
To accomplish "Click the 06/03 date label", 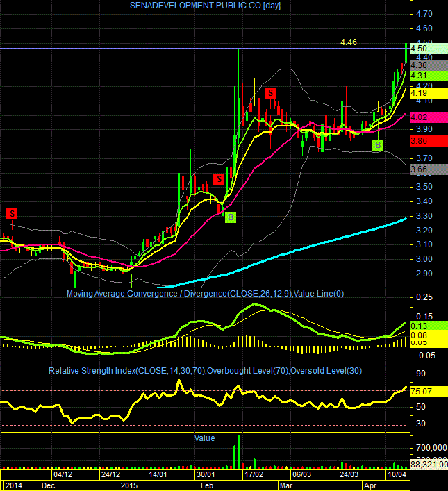I will tap(301, 474).
